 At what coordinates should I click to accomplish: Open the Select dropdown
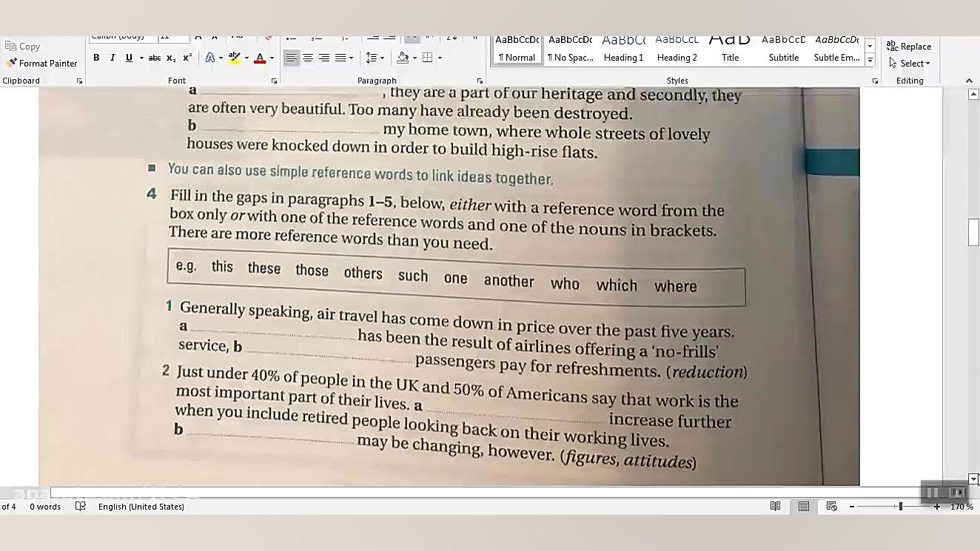point(910,64)
